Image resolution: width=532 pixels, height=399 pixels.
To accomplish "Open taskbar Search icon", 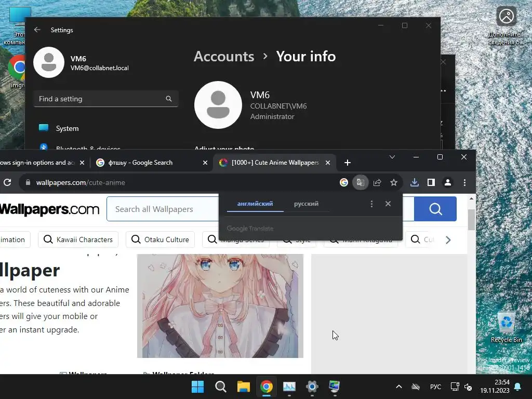I will click(220, 387).
